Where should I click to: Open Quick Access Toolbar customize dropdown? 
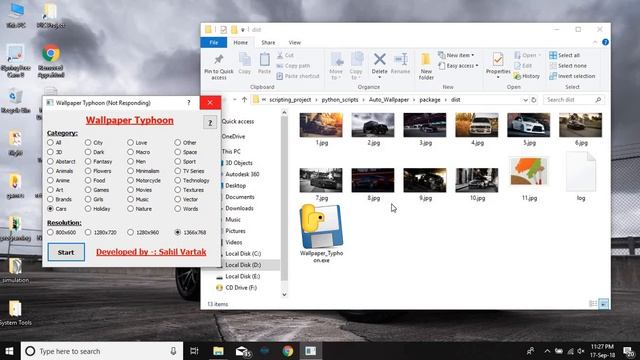tap(242, 29)
